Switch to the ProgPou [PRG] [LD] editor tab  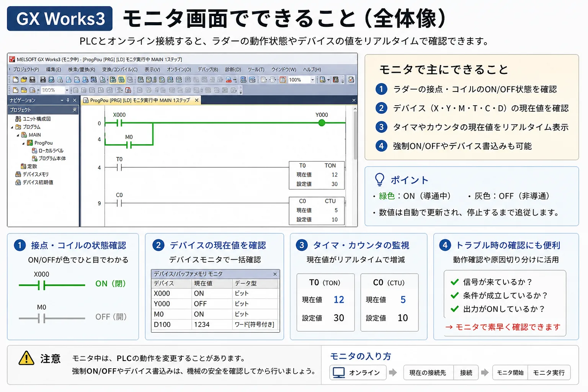pyautogui.click(x=140, y=100)
